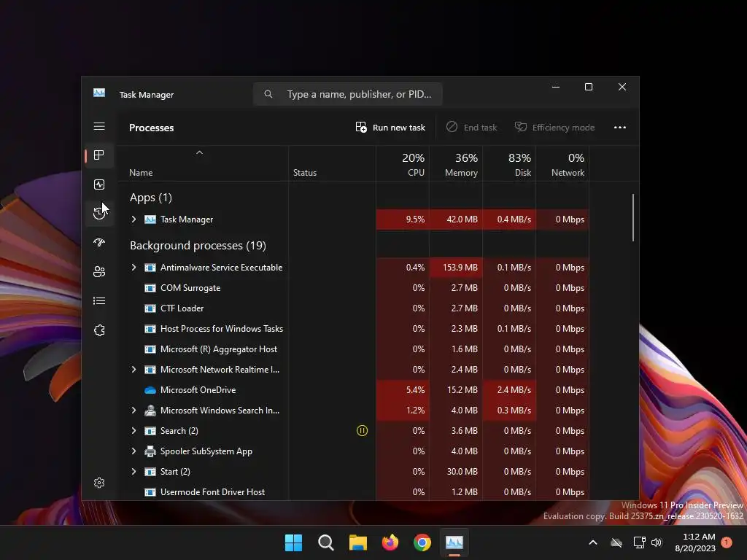Open the Services sidebar icon
This screenshot has height=560, width=747.
(x=99, y=330)
